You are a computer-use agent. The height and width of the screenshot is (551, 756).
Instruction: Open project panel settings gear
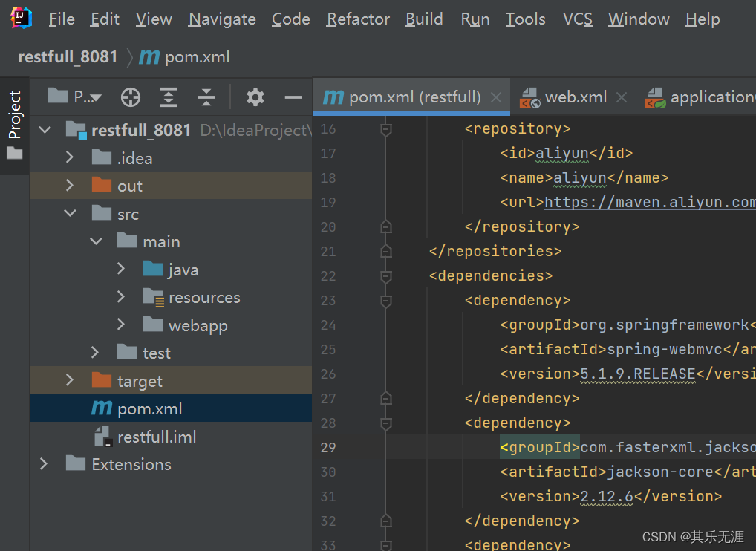255,97
